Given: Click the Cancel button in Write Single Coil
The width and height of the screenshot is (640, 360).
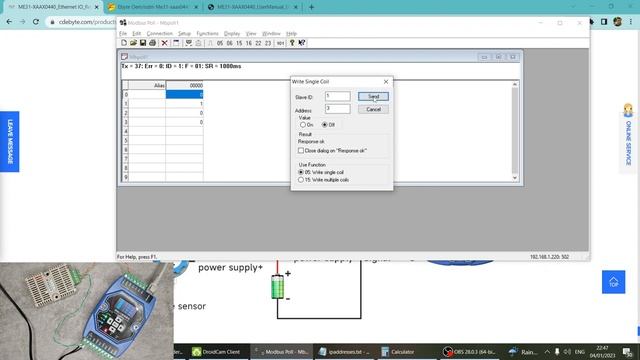Looking at the screenshot, I should pos(373,109).
